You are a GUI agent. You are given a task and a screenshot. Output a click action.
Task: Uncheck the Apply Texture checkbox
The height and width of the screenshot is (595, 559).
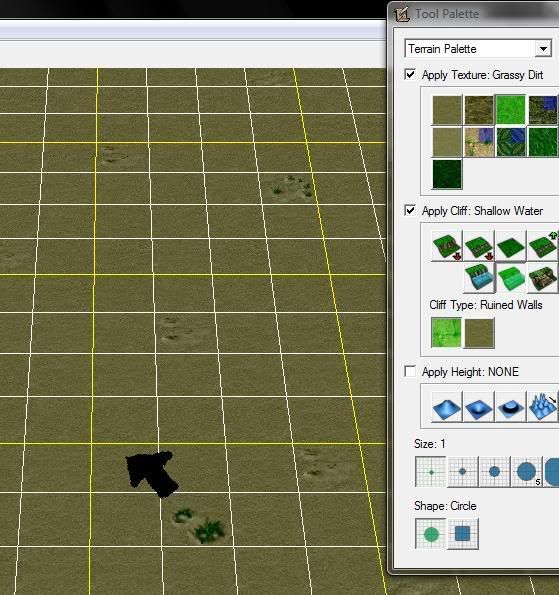click(x=410, y=74)
